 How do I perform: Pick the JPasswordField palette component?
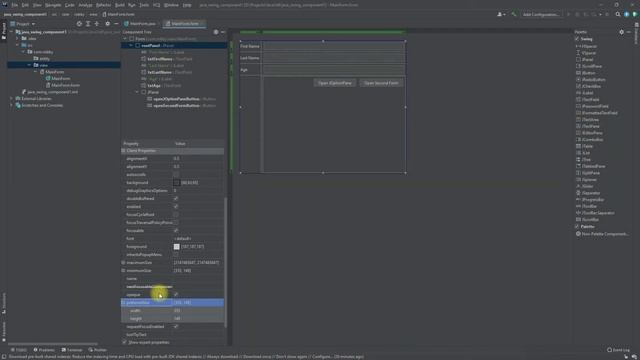(592, 106)
